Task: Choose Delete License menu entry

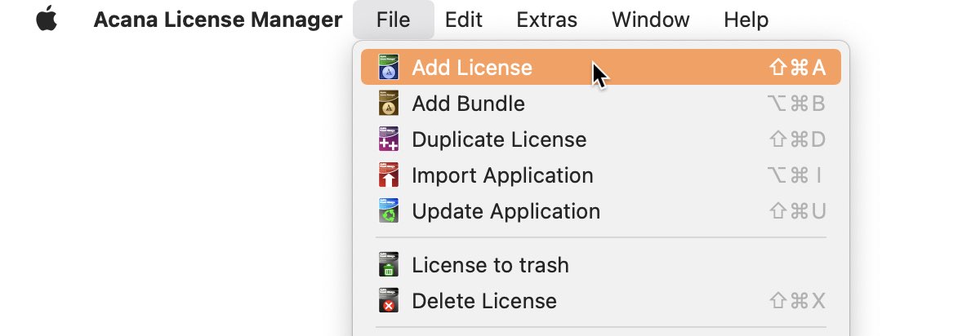Action: pos(601,301)
